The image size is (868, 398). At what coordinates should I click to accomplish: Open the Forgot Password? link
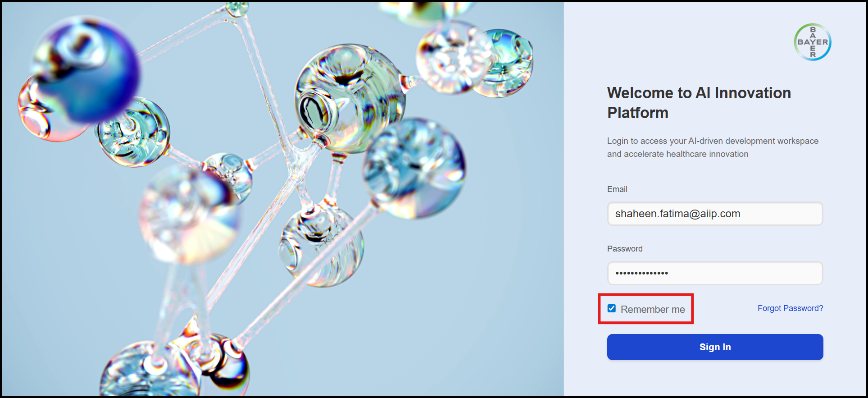click(x=790, y=308)
